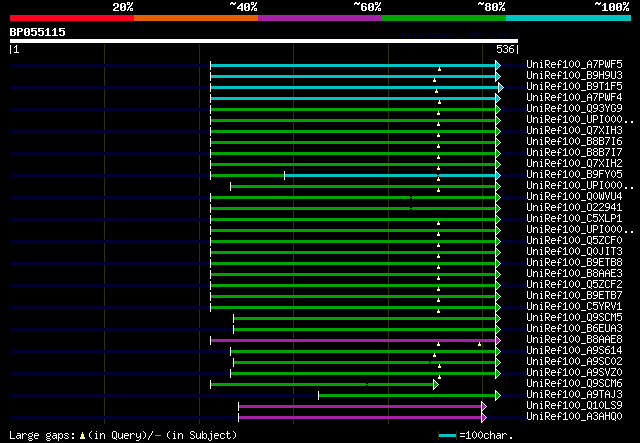Click the red 20% identity legend bar
The image size is (640, 443).
[x=72, y=18]
